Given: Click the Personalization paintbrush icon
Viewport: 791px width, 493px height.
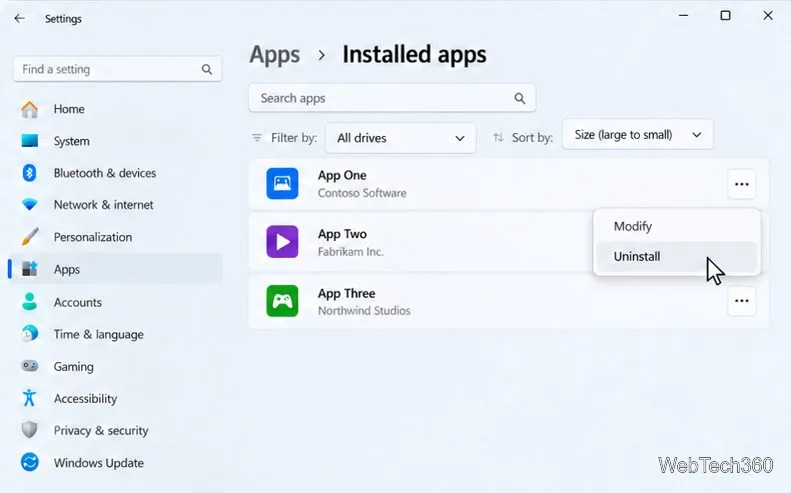Looking at the screenshot, I should 30,237.
